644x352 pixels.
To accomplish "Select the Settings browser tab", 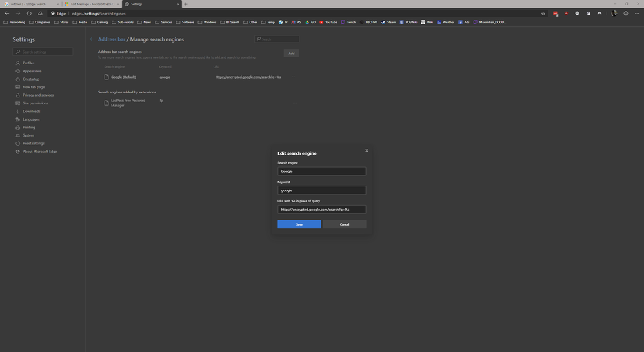I will tap(152, 4).
